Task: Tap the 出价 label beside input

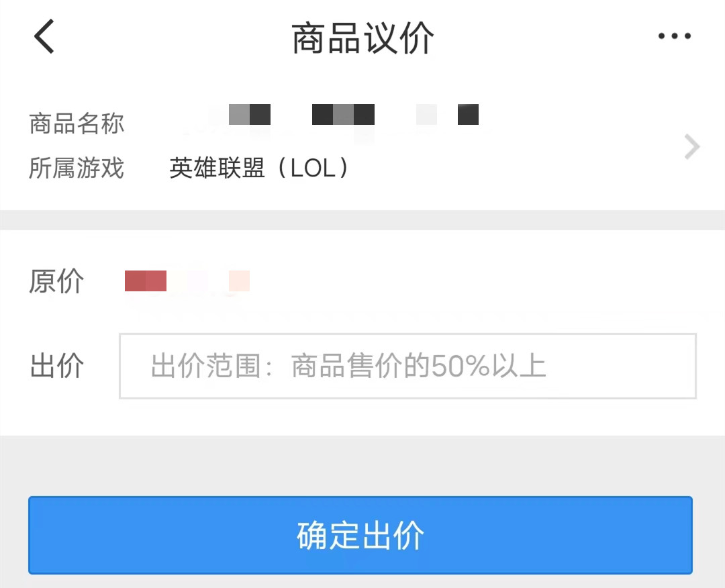Action: pyautogui.click(x=56, y=366)
